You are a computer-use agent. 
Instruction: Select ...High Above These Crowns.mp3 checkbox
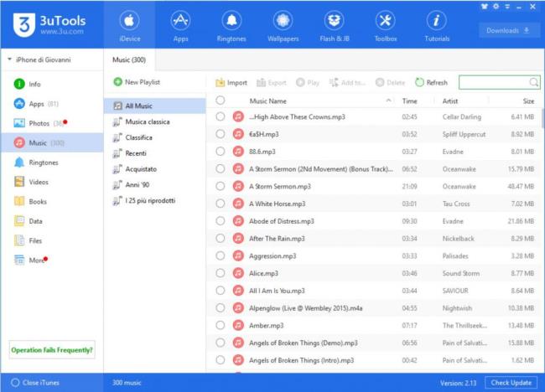pyautogui.click(x=220, y=116)
